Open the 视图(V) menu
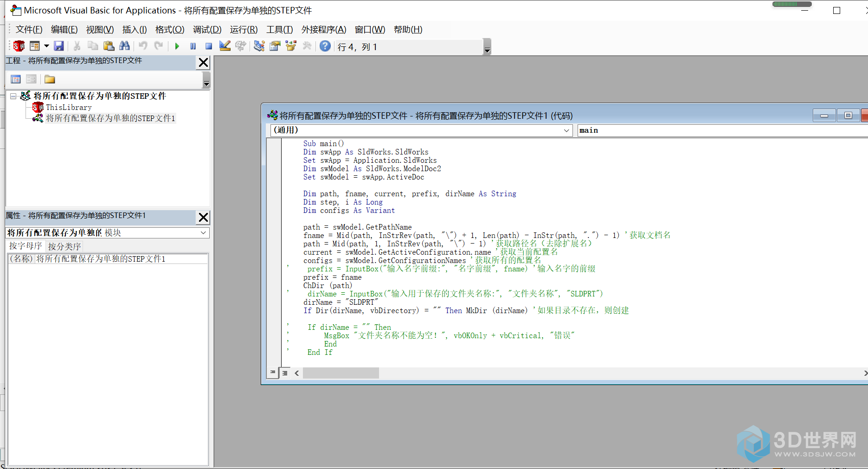The width and height of the screenshot is (868, 469). coord(100,30)
